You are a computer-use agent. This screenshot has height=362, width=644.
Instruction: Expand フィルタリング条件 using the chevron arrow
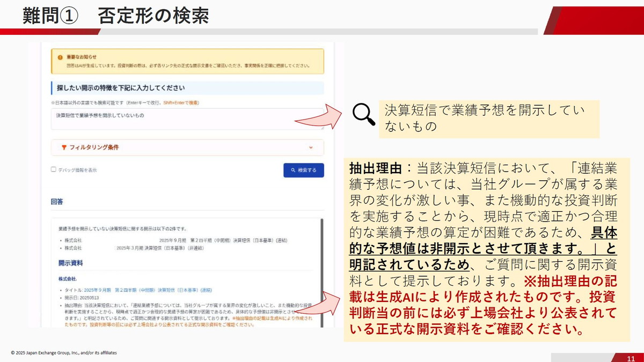click(310, 148)
